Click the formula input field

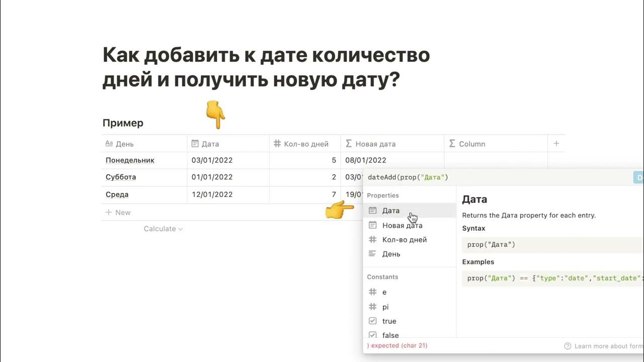(497, 177)
